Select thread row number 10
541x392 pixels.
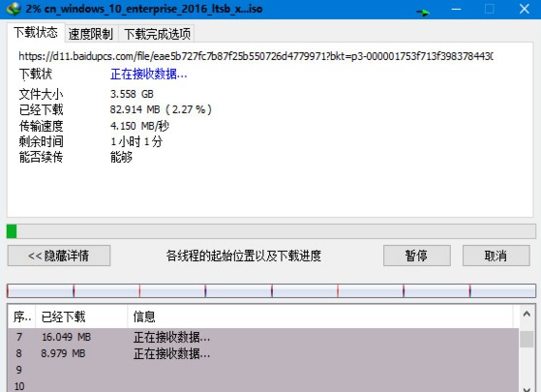click(x=263, y=386)
